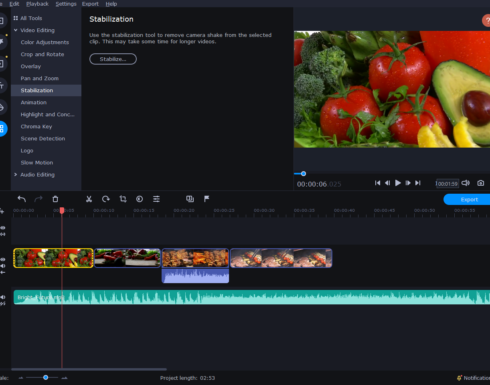Open the Playback menu
490x385 pixels.
37,4
